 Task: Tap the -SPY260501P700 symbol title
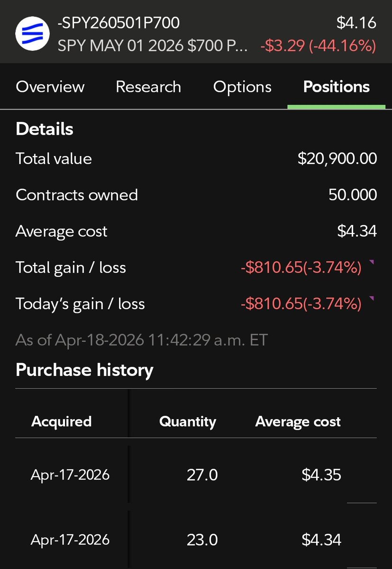(x=119, y=23)
